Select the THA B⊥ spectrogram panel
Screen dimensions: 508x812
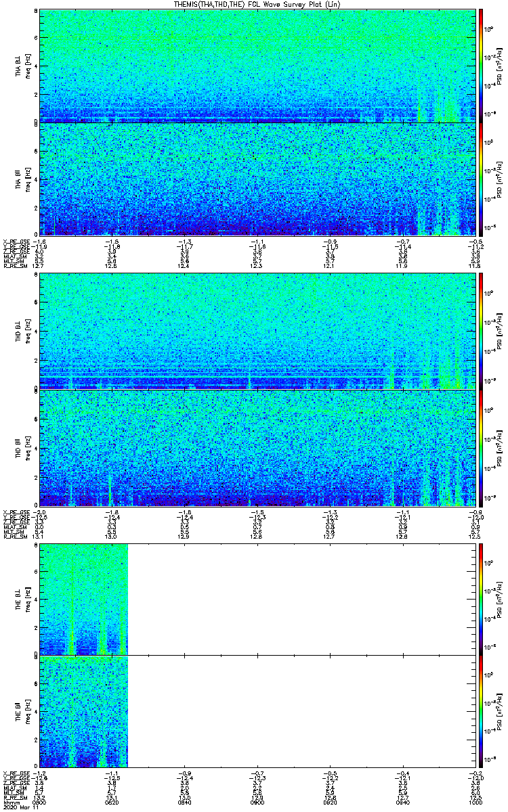[x=256, y=65]
